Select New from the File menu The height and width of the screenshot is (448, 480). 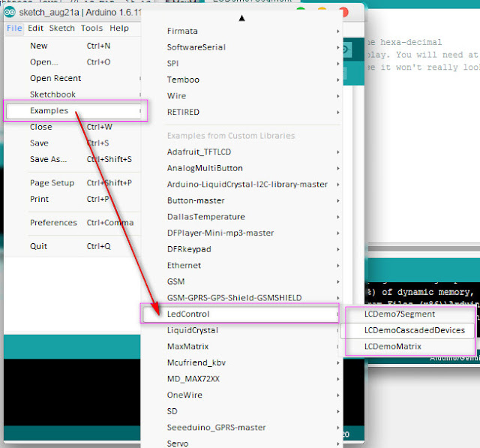tap(73, 46)
